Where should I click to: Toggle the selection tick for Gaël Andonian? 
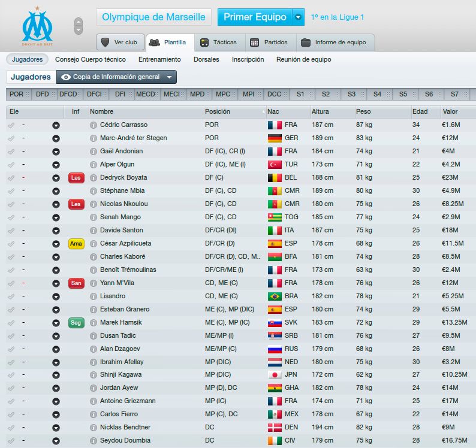[11, 152]
